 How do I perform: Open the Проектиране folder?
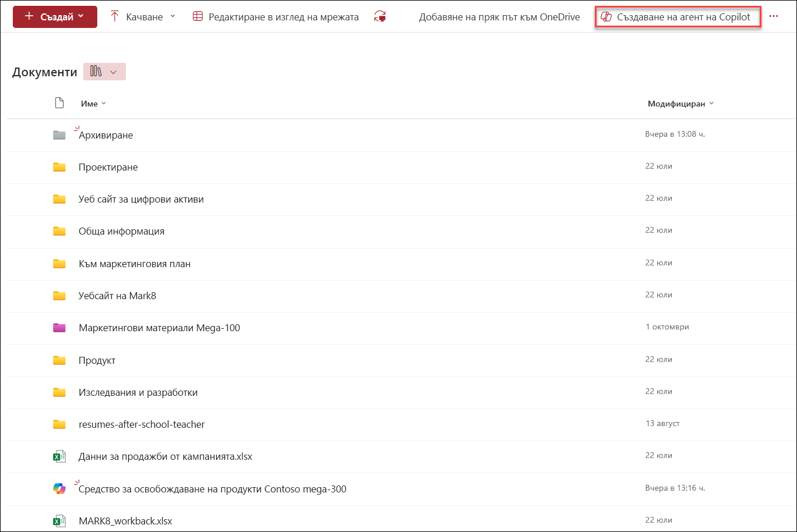[108, 167]
